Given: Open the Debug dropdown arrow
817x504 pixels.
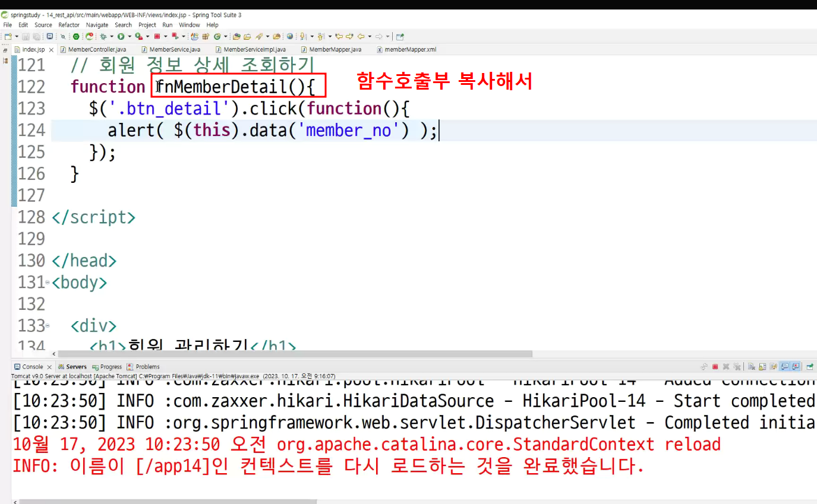Looking at the screenshot, I should point(111,36).
